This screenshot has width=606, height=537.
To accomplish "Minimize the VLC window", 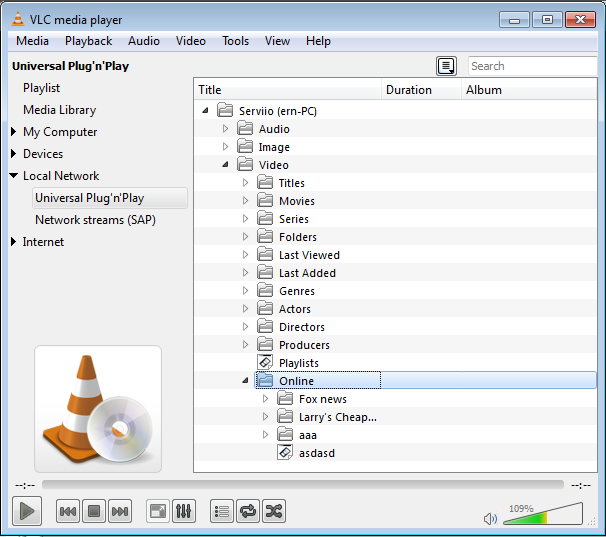I will coord(514,20).
